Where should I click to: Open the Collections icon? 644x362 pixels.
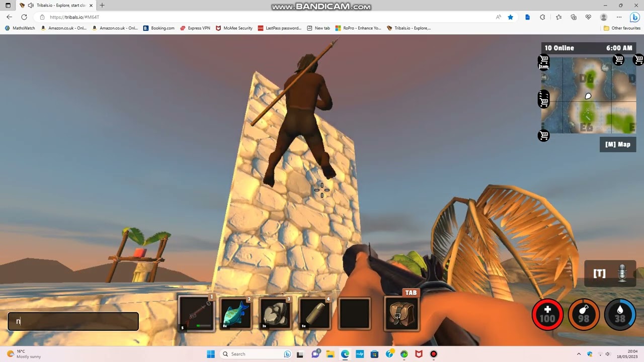point(574,17)
